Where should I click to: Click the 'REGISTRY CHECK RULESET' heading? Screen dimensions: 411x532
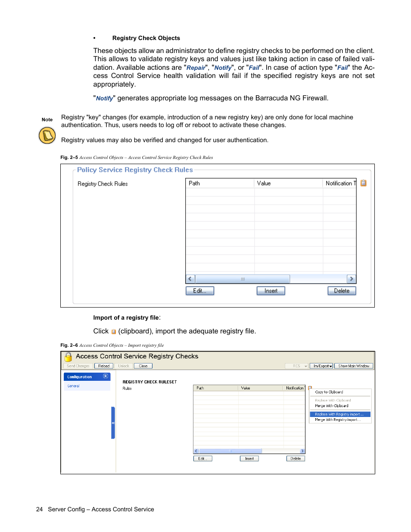149,382
